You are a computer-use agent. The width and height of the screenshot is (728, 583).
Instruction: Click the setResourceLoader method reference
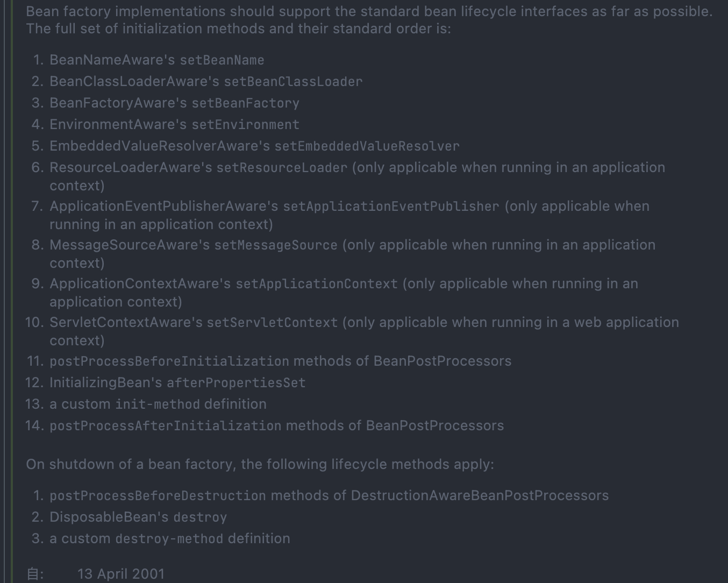pos(282,168)
